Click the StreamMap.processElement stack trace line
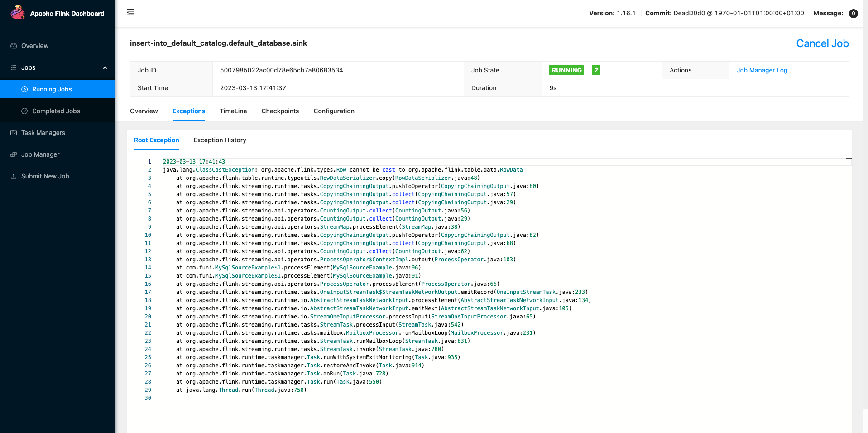This screenshot has width=868, height=433. click(x=318, y=227)
